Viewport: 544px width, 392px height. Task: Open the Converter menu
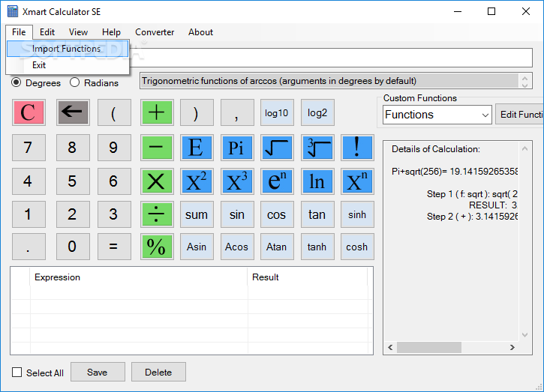(155, 32)
